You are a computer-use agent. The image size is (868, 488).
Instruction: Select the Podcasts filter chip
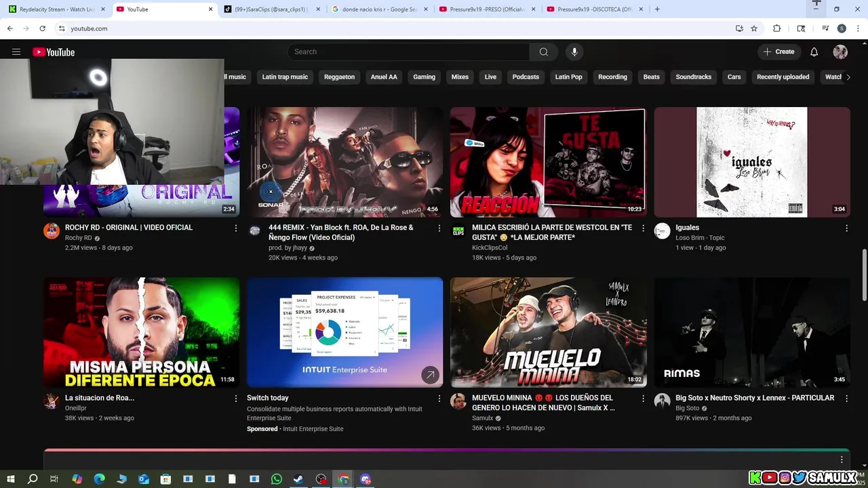pos(526,77)
